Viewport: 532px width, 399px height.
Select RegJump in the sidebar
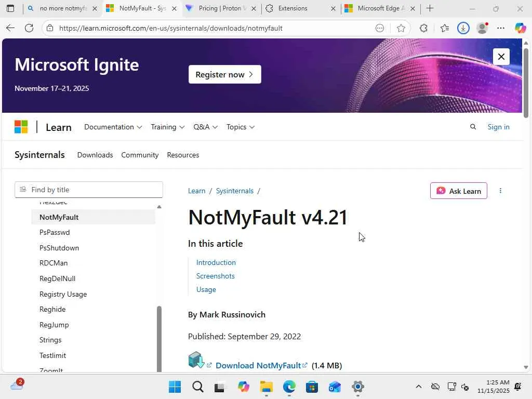click(x=54, y=325)
